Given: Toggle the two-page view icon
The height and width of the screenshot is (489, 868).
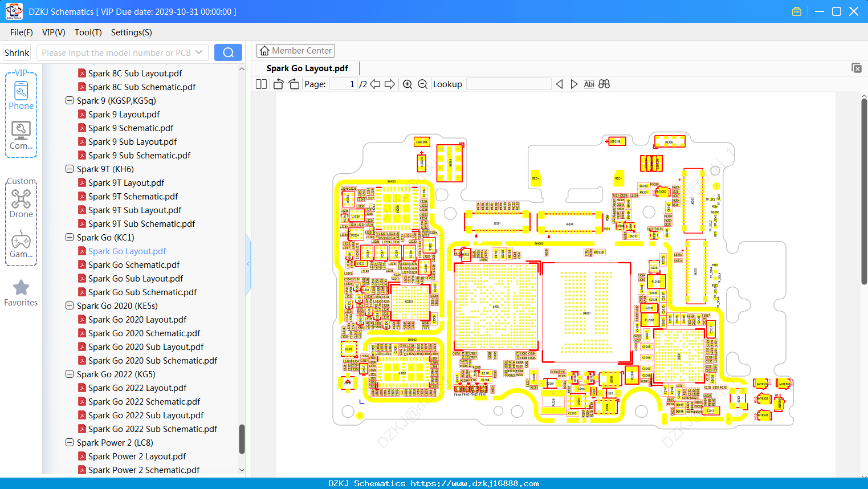Looking at the screenshot, I should tap(261, 84).
